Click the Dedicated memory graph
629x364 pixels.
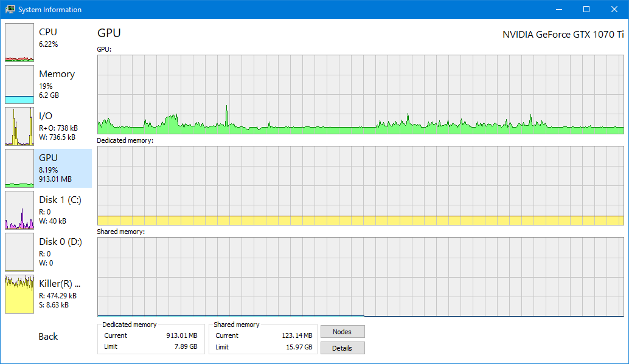[x=362, y=185]
